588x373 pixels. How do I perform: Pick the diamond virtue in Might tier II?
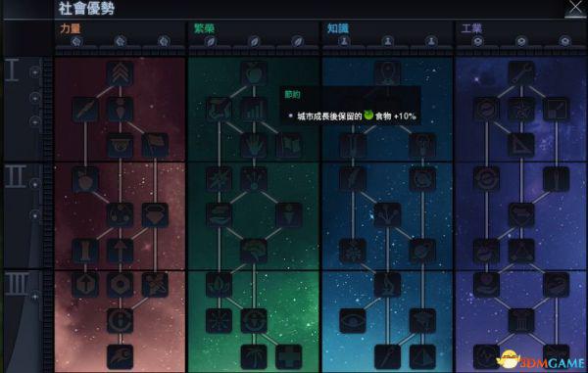tap(155, 215)
